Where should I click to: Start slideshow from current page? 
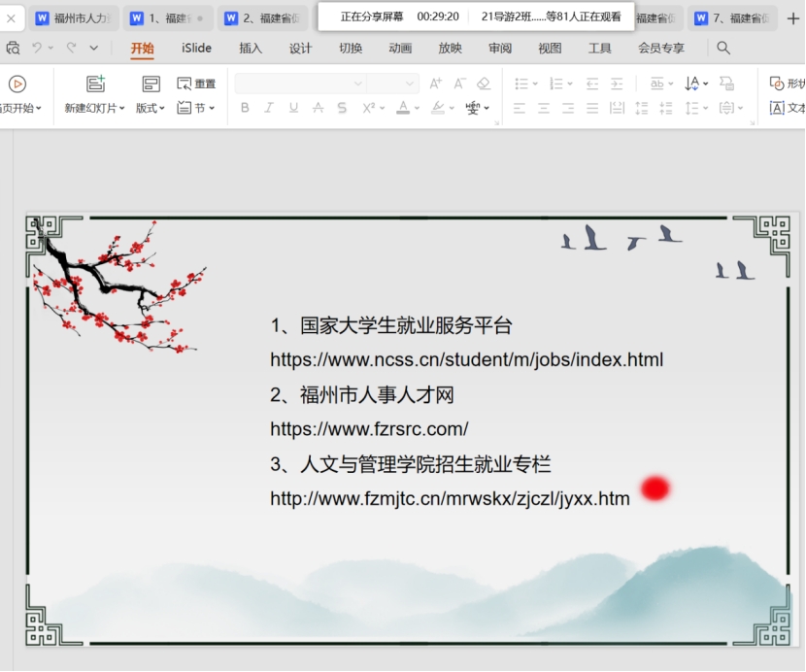17,84
